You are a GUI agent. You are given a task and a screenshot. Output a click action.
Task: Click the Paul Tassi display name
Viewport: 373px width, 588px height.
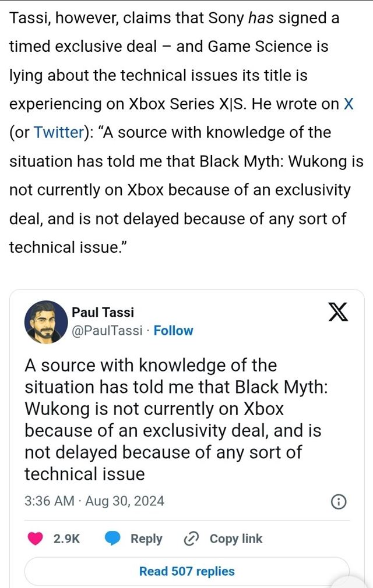(103, 313)
